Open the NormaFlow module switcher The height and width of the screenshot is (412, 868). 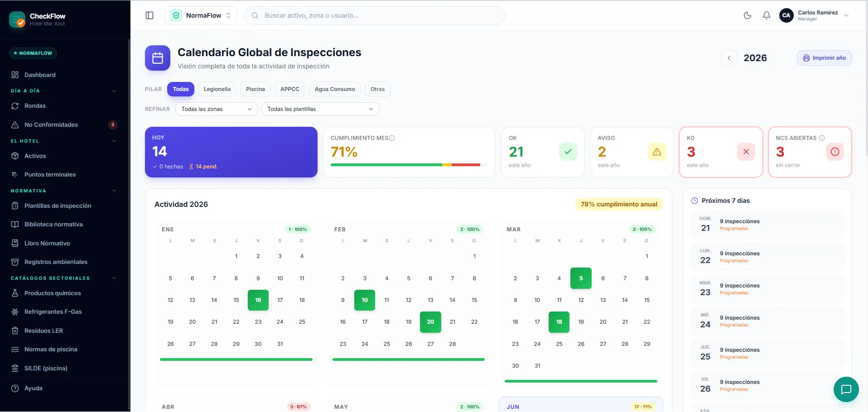pyautogui.click(x=201, y=15)
